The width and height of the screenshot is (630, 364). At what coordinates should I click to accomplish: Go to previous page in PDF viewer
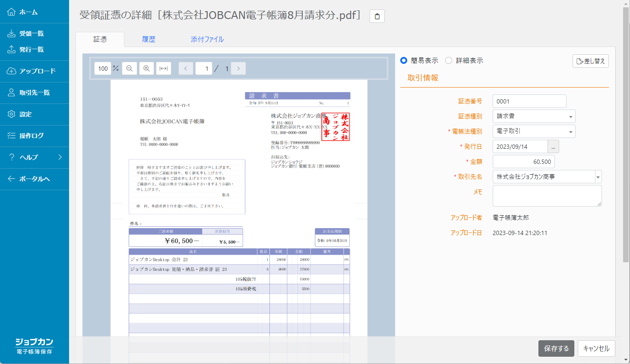tap(186, 69)
